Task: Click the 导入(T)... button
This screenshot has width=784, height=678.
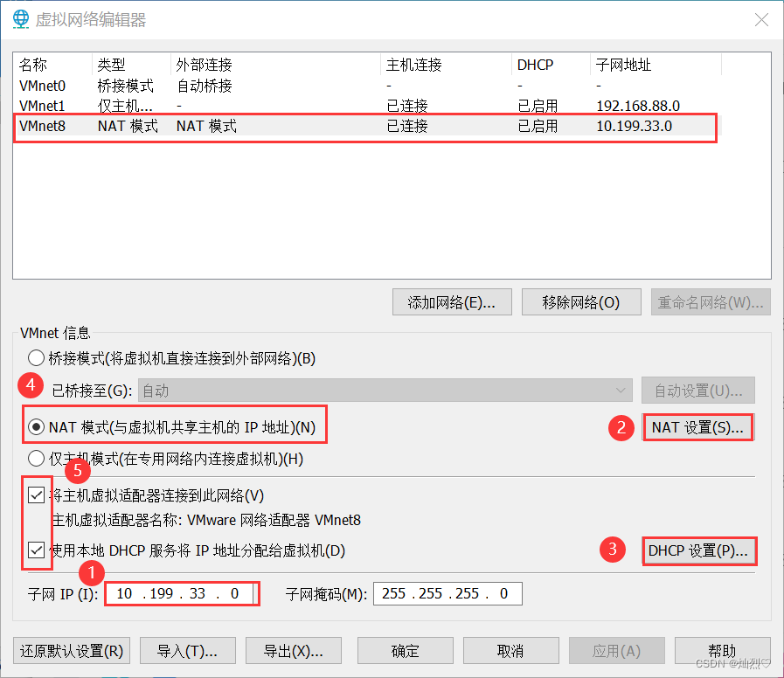Action: (188, 651)
